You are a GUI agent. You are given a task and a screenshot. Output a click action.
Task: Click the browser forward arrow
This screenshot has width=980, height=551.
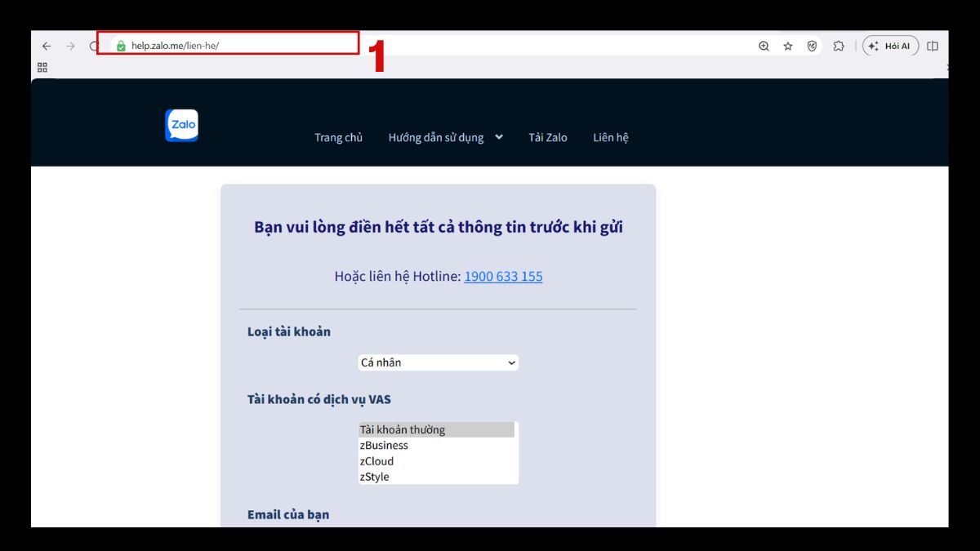70,47
